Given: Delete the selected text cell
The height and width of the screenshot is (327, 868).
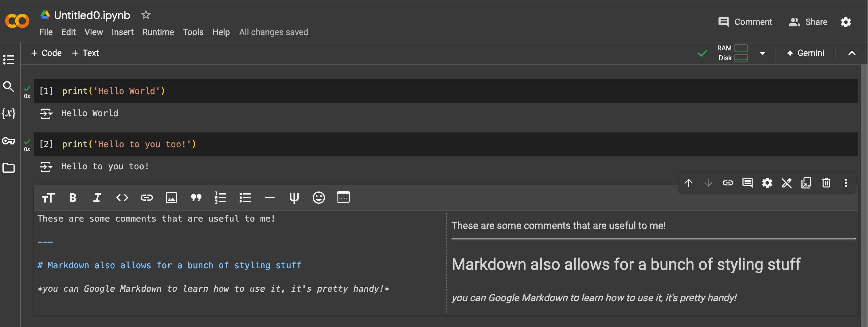Looking at the screenshot, I should (826, 183).
